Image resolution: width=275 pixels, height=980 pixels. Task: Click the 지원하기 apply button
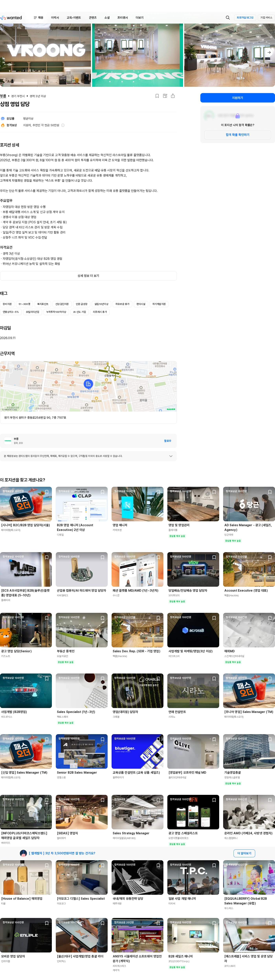tap(237, 98)
